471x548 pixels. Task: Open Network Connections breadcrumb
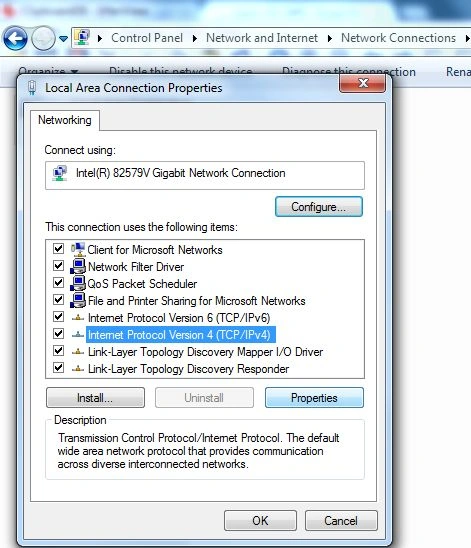tap(398, 38)
